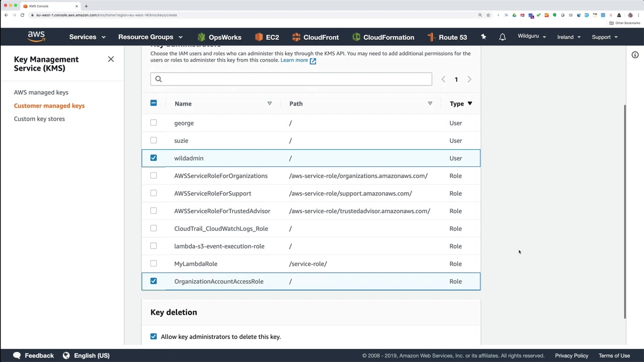Uncheck the wildadmin checkbox
The height and width of the screenshot is (362, 644).
[153, 158]
